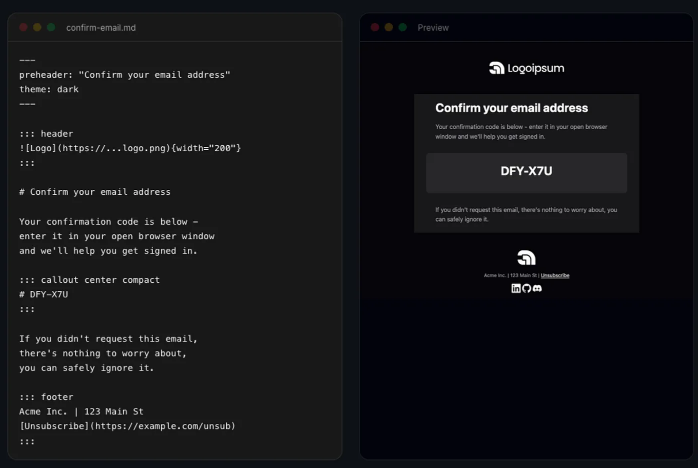Click 'Acme Inc. | 123 Main St' in preview footer
This screenshot has width=698, height=468.
point(510,275)
